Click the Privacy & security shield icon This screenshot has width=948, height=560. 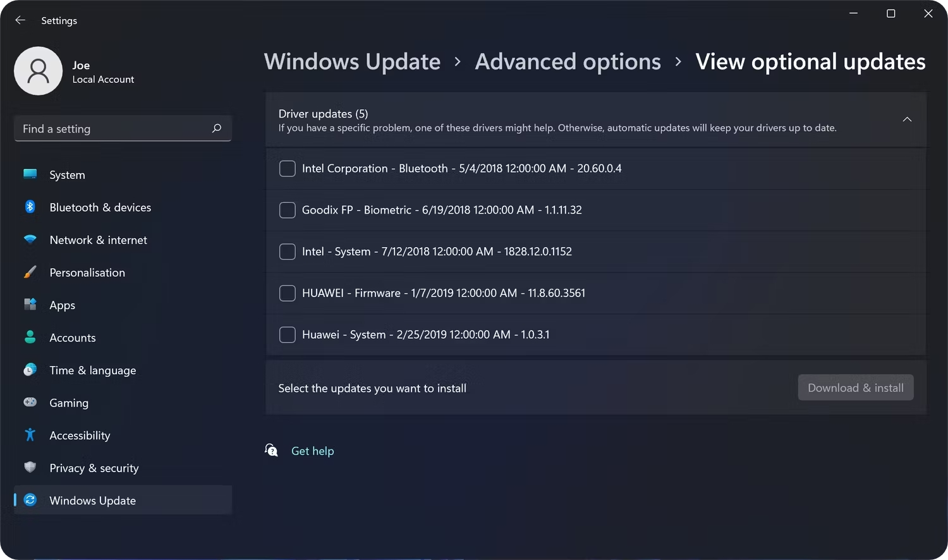(x=30, y=468)
